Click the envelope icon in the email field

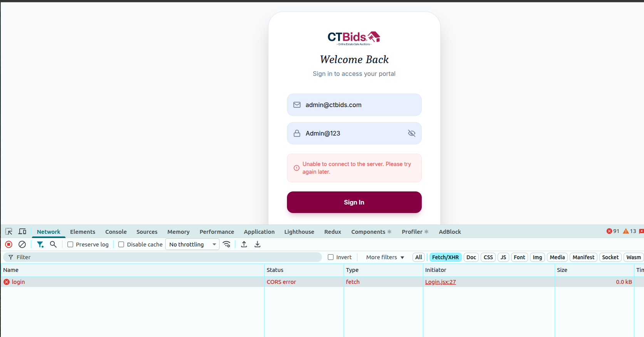tap(297, 105)
